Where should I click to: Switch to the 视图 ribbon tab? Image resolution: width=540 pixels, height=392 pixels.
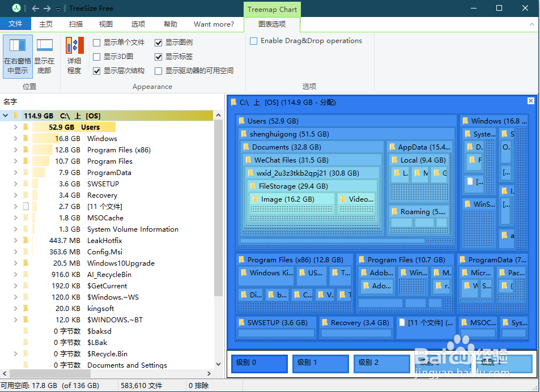106,24
